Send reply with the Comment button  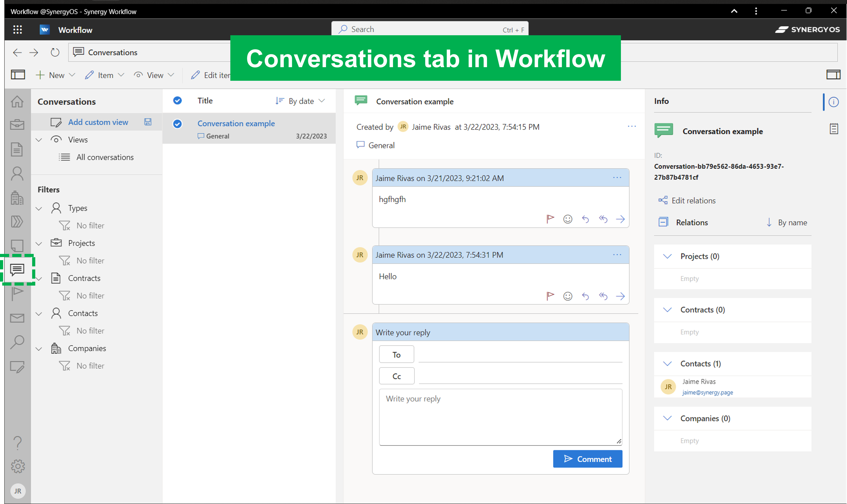[x=587, y=459]
